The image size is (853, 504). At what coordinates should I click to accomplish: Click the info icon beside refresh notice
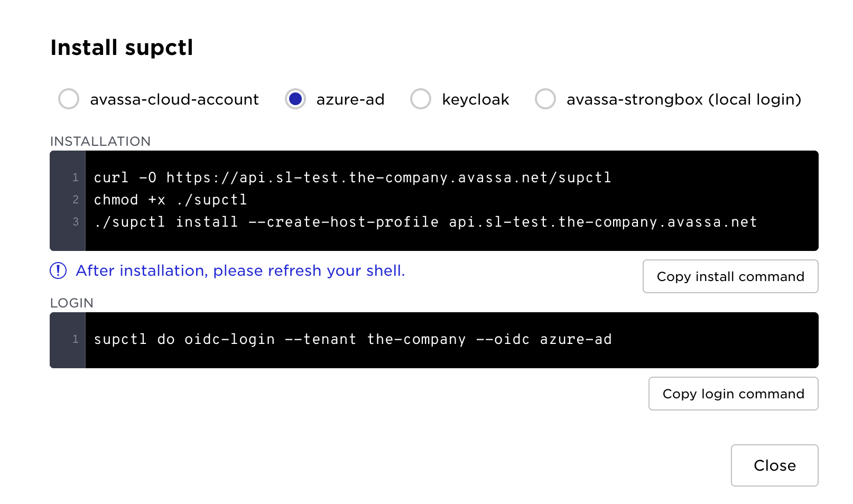coord(58,270)
